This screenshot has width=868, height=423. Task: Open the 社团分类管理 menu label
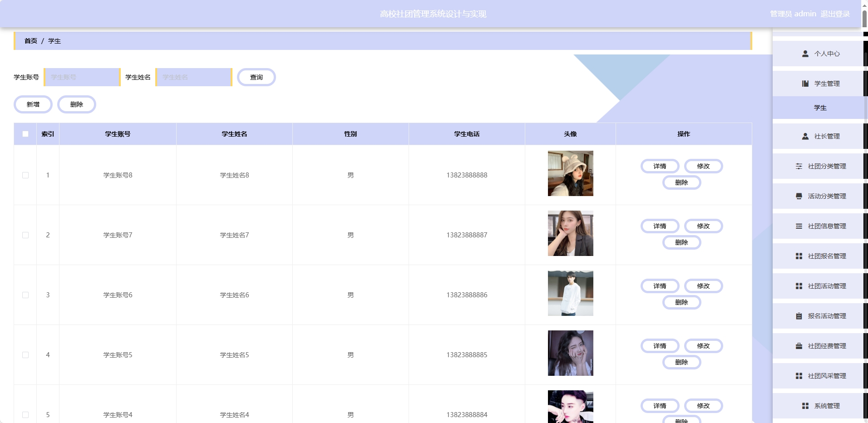click(827, 166)
